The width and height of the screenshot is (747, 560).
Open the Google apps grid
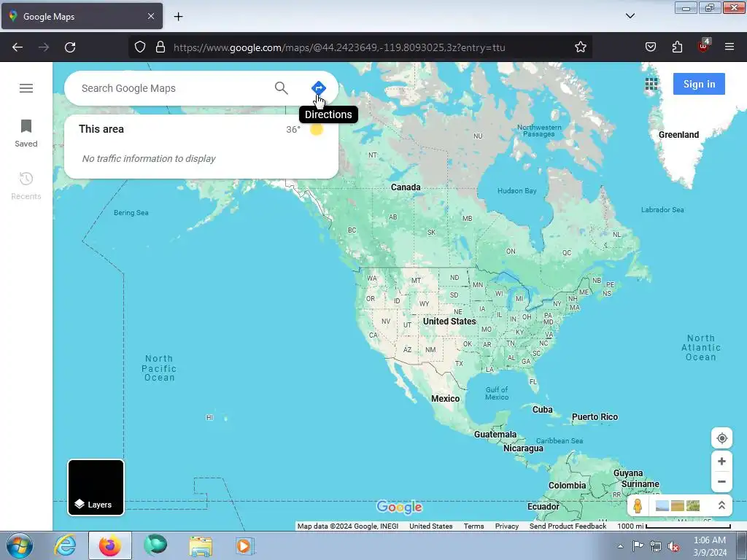coord(651,85)
